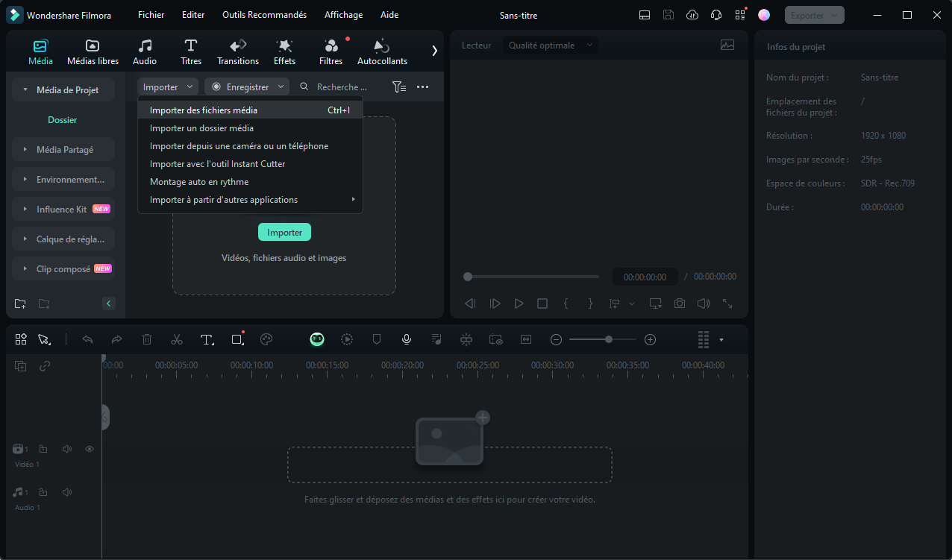Click the player volume speaker icon
This screenshot has width=952, height=560.
point(703,303)
